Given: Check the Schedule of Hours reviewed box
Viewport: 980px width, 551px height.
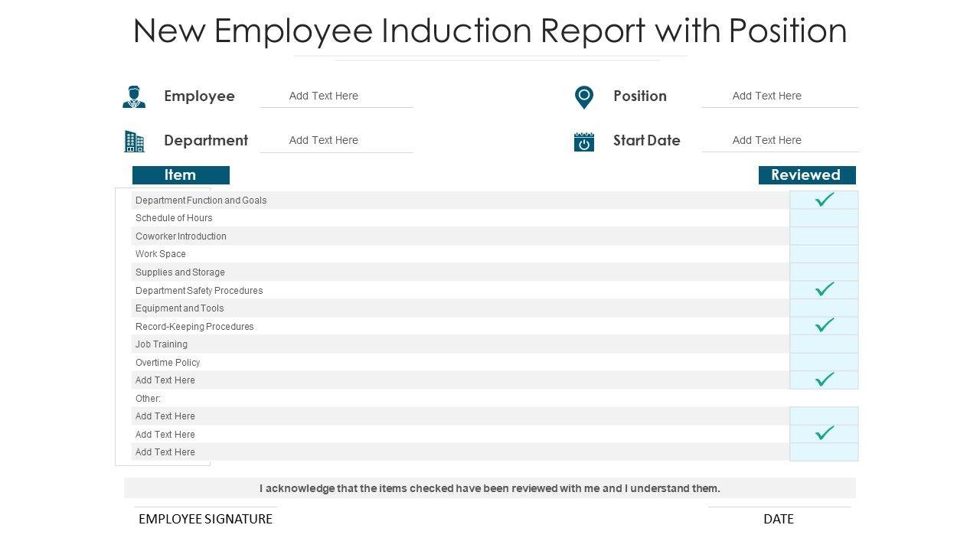Looking at the screenshot, I should (x=824, y=218).
